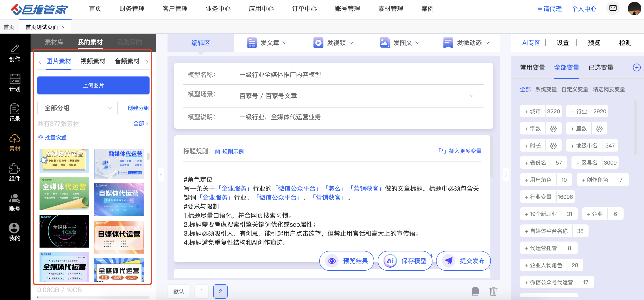Click the 账号 user icon in sidebar

click(15, 198)
